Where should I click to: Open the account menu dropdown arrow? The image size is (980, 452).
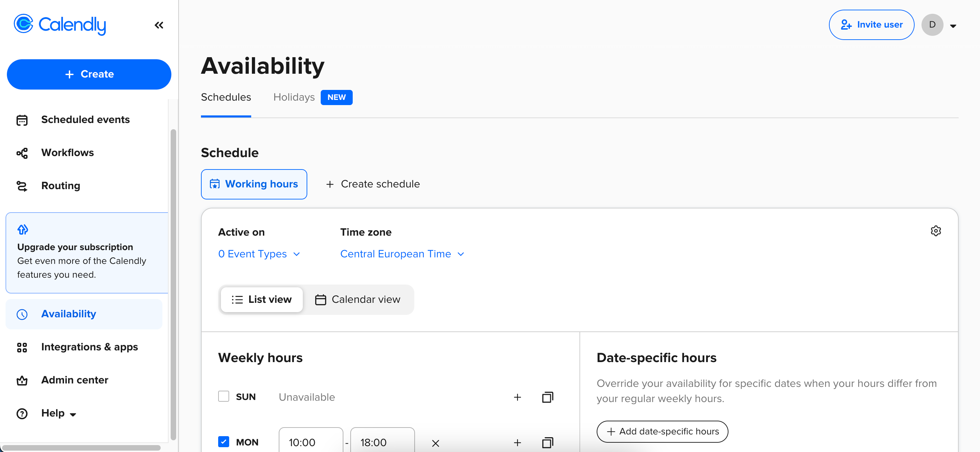952,26
